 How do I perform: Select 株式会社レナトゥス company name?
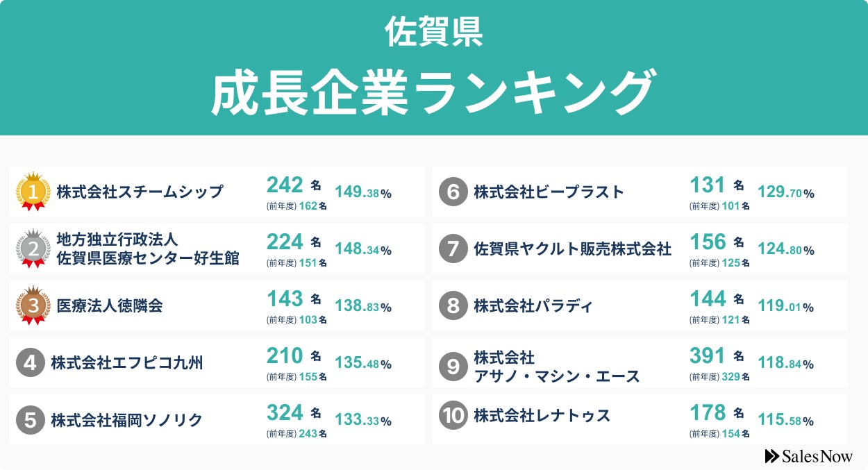(542, 416)
